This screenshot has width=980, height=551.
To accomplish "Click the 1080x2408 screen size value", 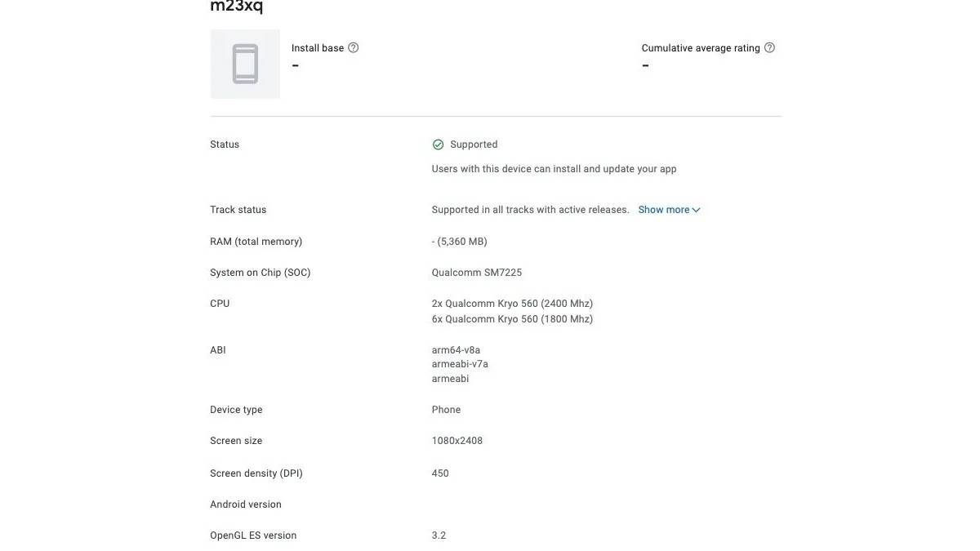I will pyautogui.click(x=457, y=441).
